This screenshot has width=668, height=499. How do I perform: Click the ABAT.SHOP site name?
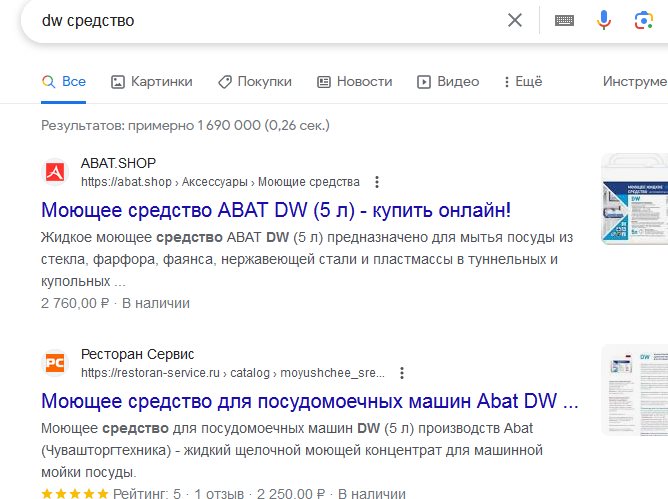click(x=118, y=163)
